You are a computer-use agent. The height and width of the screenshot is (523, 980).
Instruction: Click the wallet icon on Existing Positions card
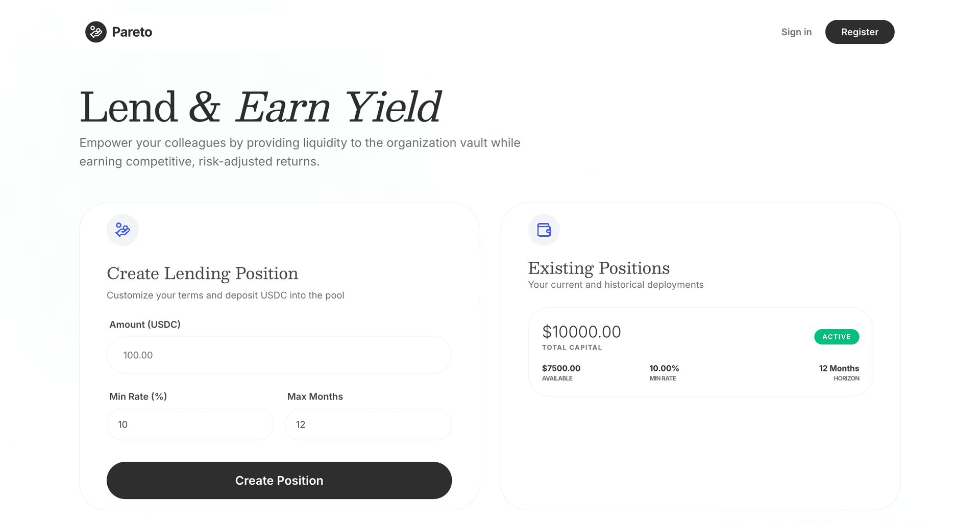pos(544,230)
